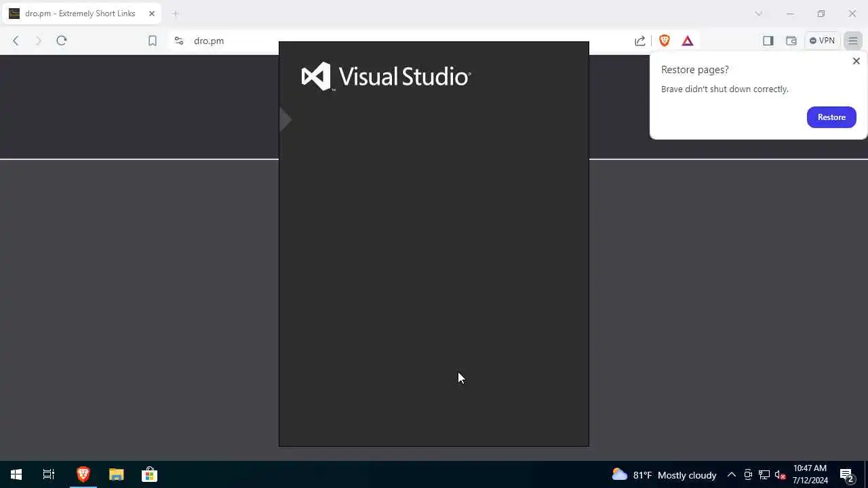This screenshot has width=868, height=488.
Task: Dismiss the Restore pages popup
Action: click(856, 61)
